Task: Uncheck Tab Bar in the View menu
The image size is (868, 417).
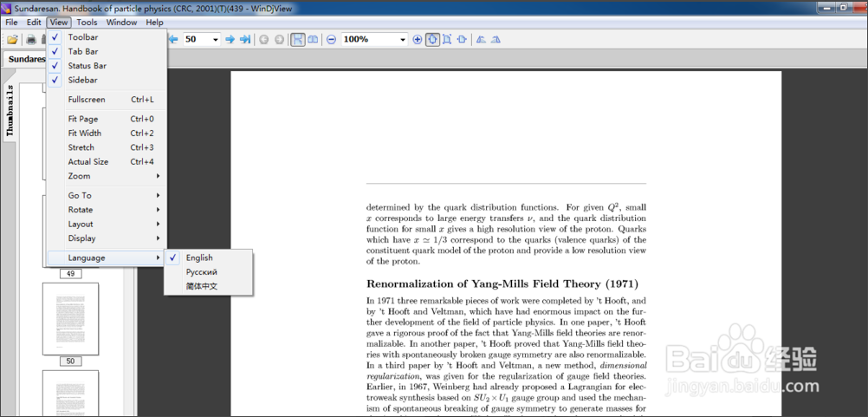Action: [x=107, y=51]
